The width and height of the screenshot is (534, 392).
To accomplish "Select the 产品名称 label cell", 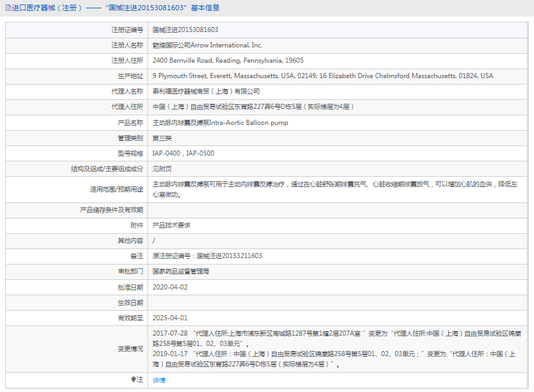I will click(77, 122).
